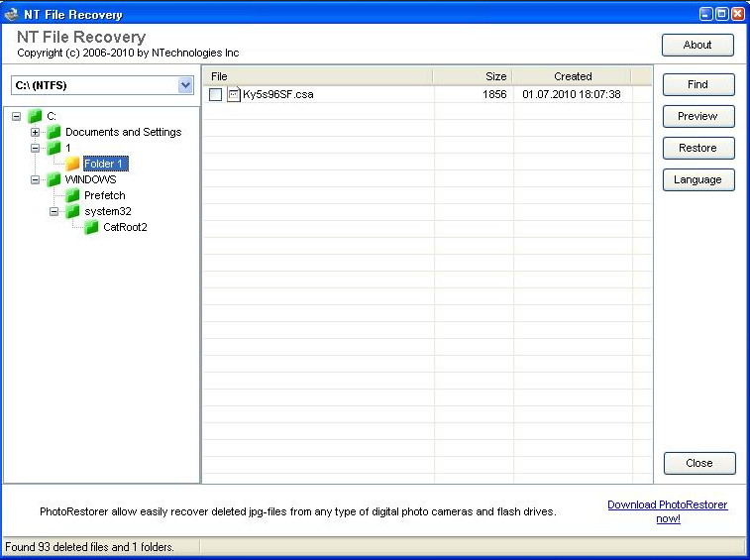
Task: Tick the checkbox for Ky5s96SF.csa
Action: tap(215, 94)
